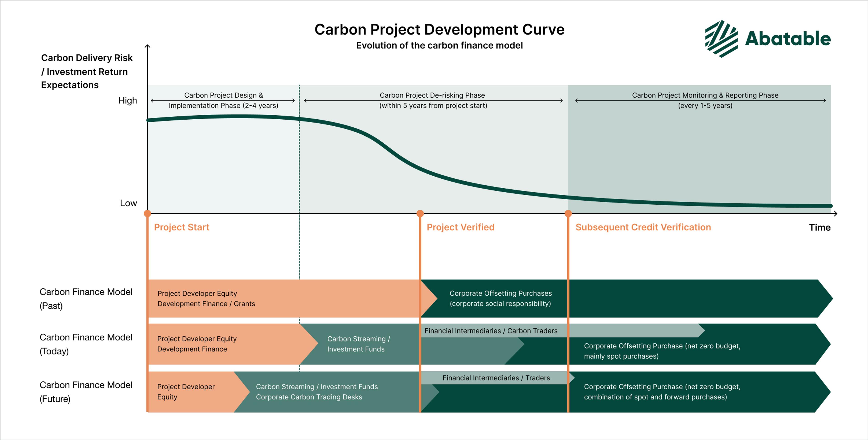Click the orange Project Start dot marker
This screenshot has width=868, height=440.
[x=147, y=213]
